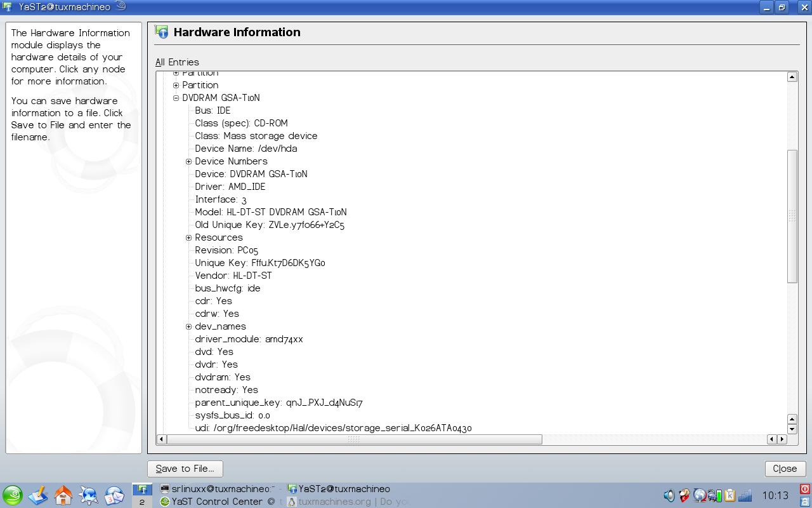
Task: Click the up arrow at top of vertical scrollbar
Action: pyautogui.click(x=792, y=77)
